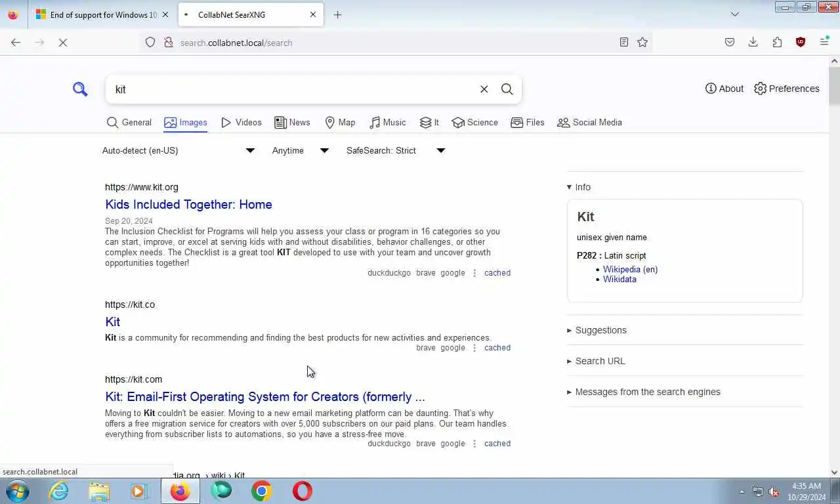Screen dimensions: 840x504
Task: Open Firefox application menu
Action: tap(824, 43)
